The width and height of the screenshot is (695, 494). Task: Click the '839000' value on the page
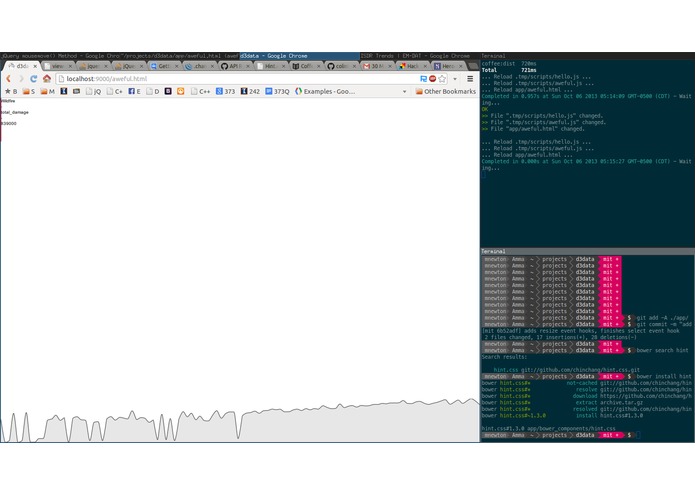pyautogui.click(x=9, y=124)
